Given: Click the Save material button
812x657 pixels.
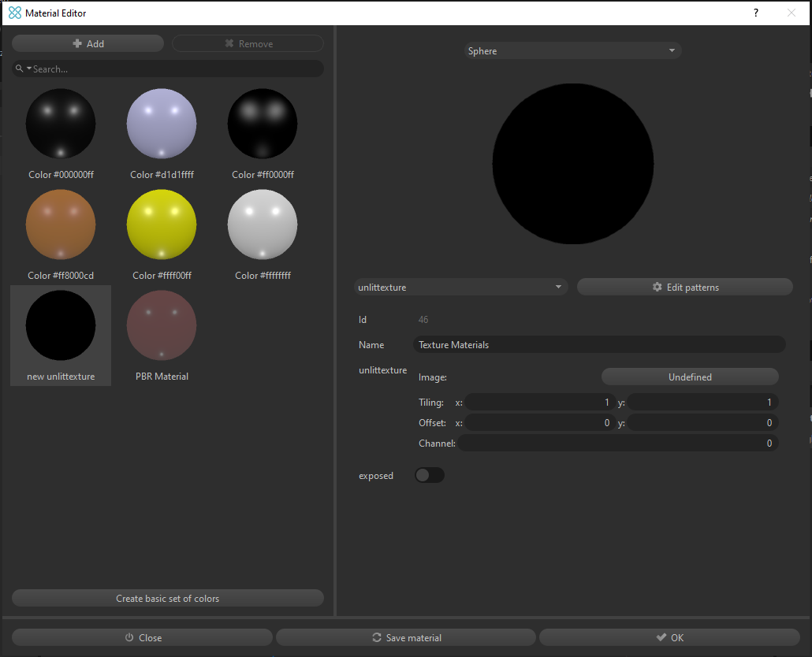Looking at the screenshot, I should tap(406, 637).
